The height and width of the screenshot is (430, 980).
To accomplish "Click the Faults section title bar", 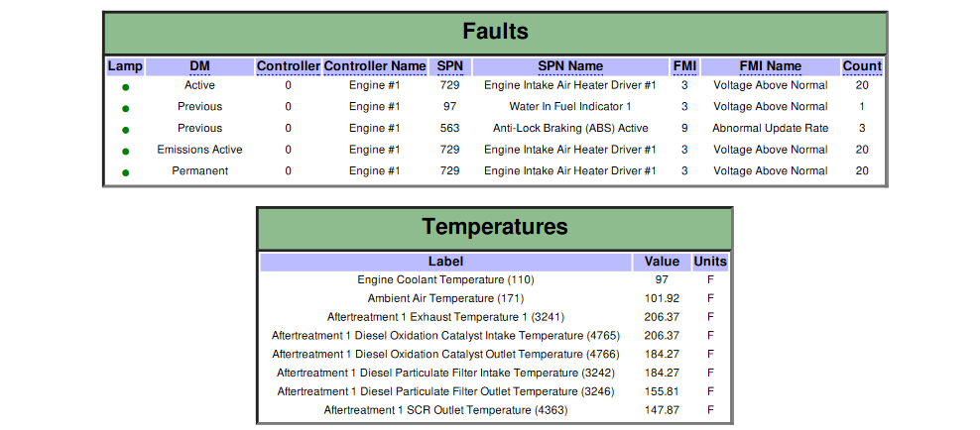I will [495, 33].
